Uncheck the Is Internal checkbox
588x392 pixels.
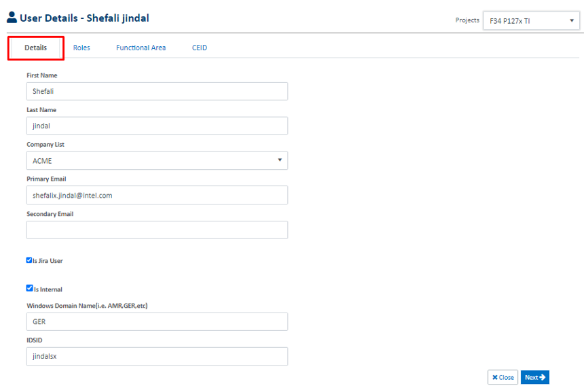click(29, 288)
